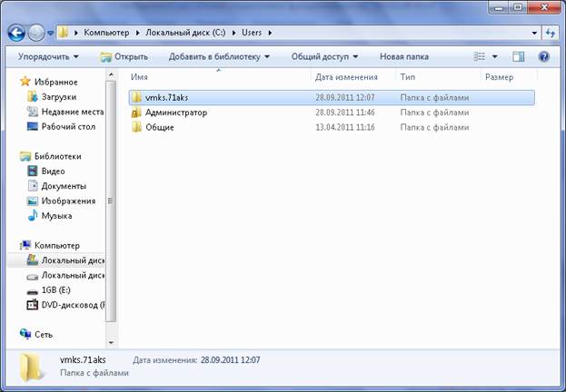
Task: Select the Общие folder name
Action: click(160, 127)
